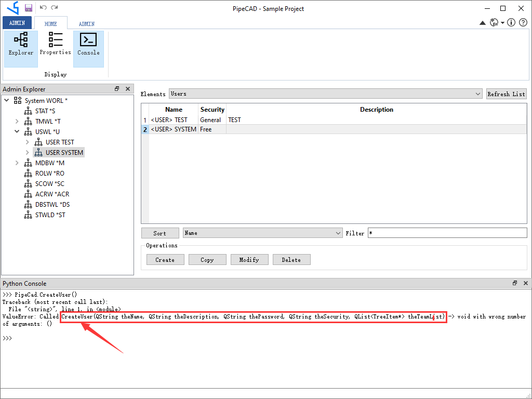The width and height of the screenshot is (532, 399).
Task: Open the info circle icon near top right
Action: tap(511, 22)
